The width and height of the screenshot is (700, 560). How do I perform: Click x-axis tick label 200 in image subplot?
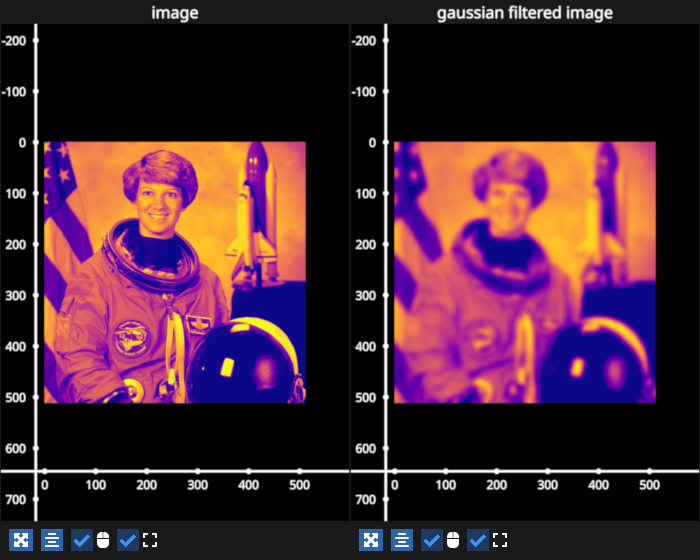tap(146, 485)
